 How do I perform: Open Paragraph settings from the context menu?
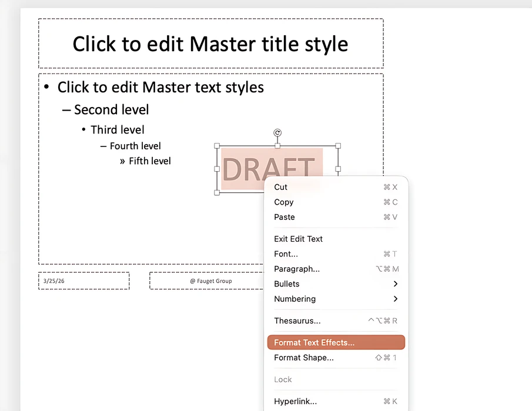[297, 269]
